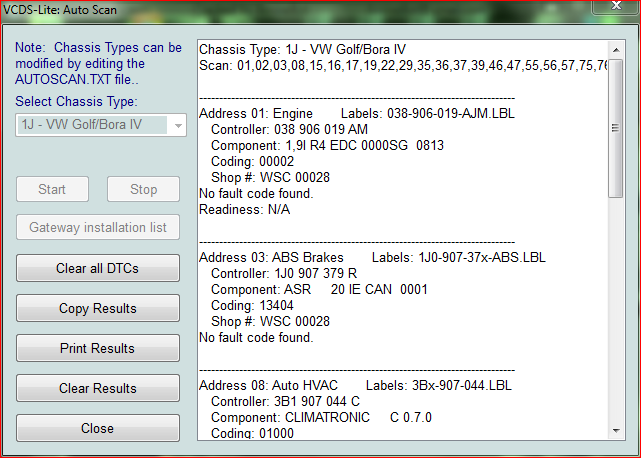Click the Clear Results button
The height and width of the screenshot is (458, 641).
coord(98,388)
